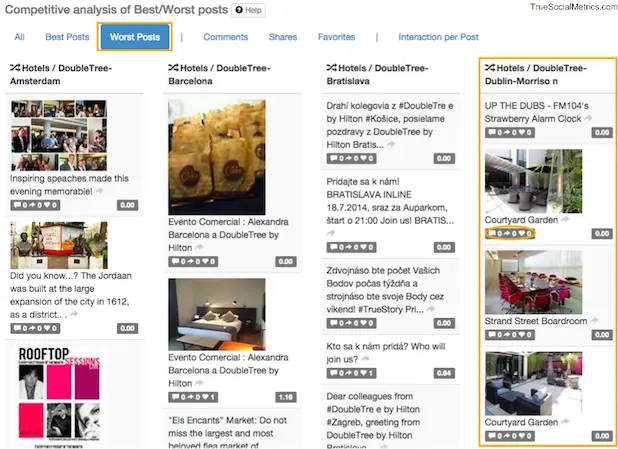The image size is (618, 449).
Task: Open 'Drahí kolegovia z #DoubleTree' post text
Action: click(x=390, y=125)
